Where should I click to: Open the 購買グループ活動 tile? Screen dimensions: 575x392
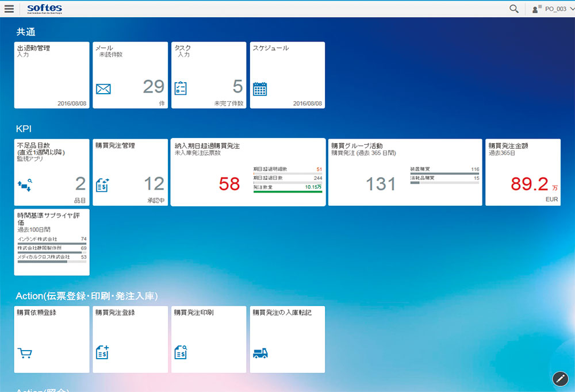pyautogui.click(x=405, y=172)
